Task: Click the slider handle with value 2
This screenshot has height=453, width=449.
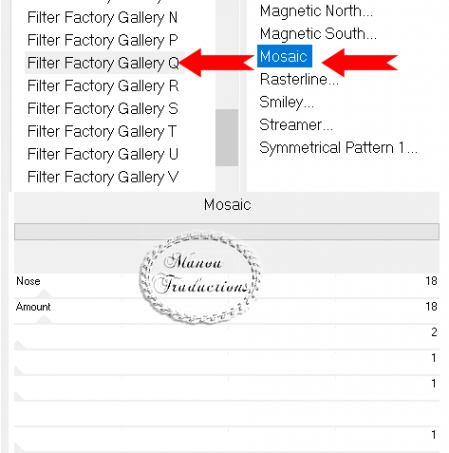Action: coord(19,345)
